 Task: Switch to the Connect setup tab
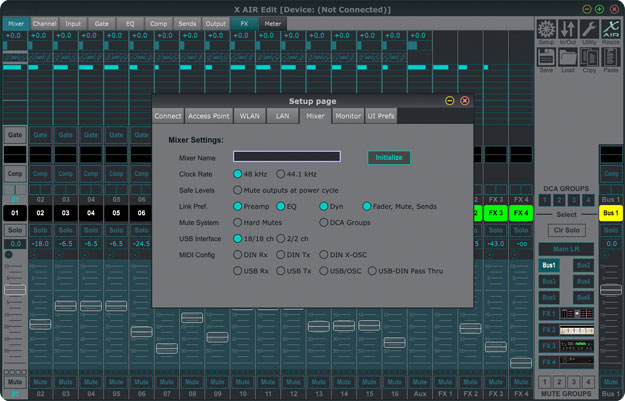(x=168, y=116)
